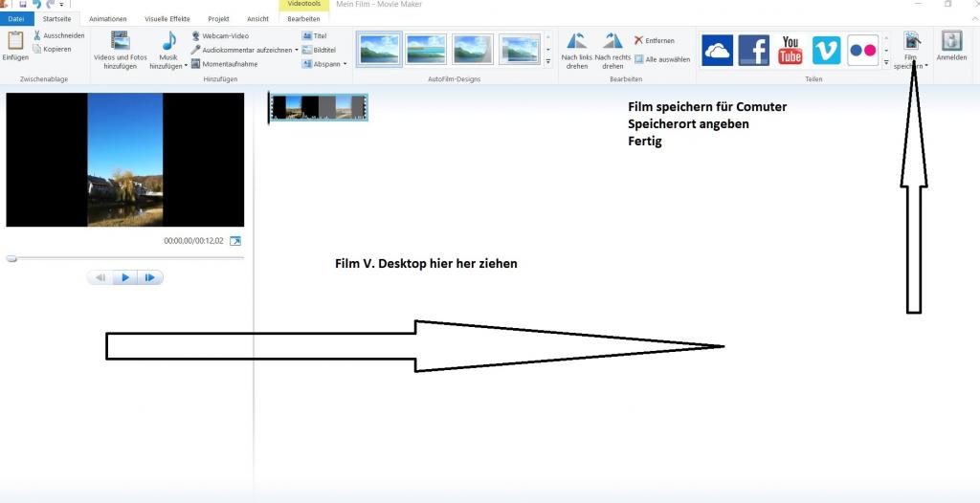The width and height of the screenshot is (980, 503).
Task: Expand the Film speichern dropdown arrow
Action: pyautogui.click(x=927, y=67)
